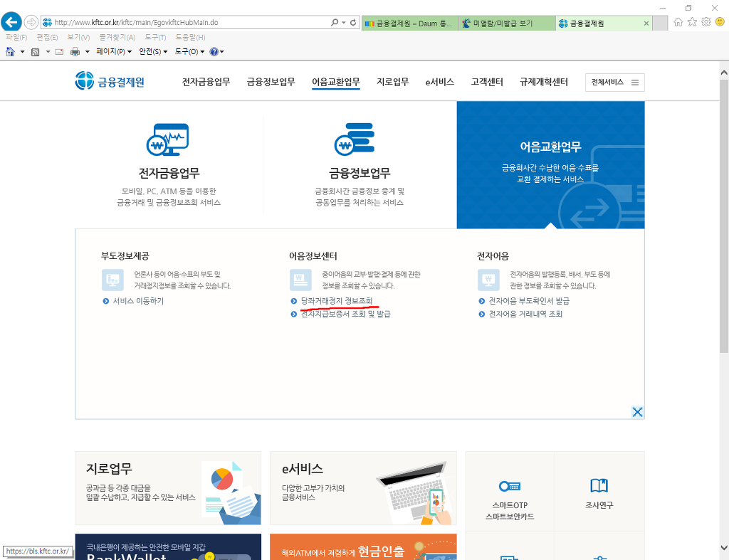Click the 조사연구 book icon
The width and height of the screenshot is (729, 560).
[x=599, y=485]
